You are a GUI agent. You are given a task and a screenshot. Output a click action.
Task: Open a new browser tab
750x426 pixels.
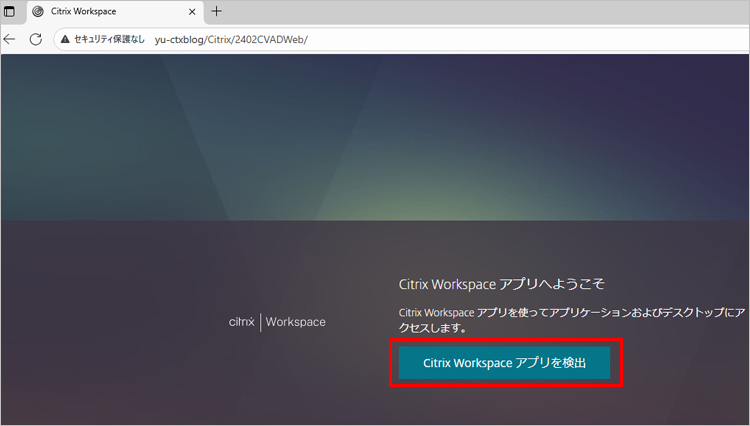tap(216, 12)
